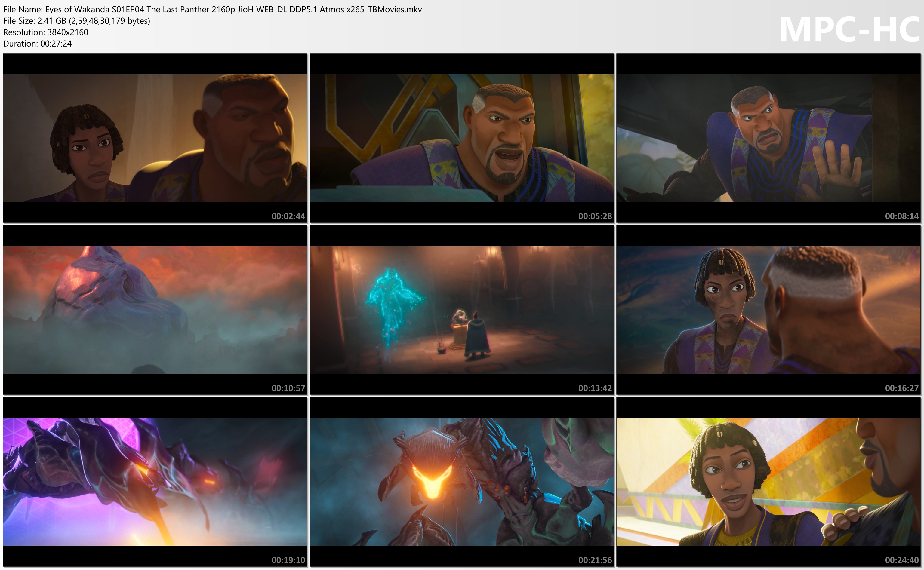924x570 pixels.
Task: Select the mountain scene thumbnail at 00:10:57
Action: tap(155, 310)
